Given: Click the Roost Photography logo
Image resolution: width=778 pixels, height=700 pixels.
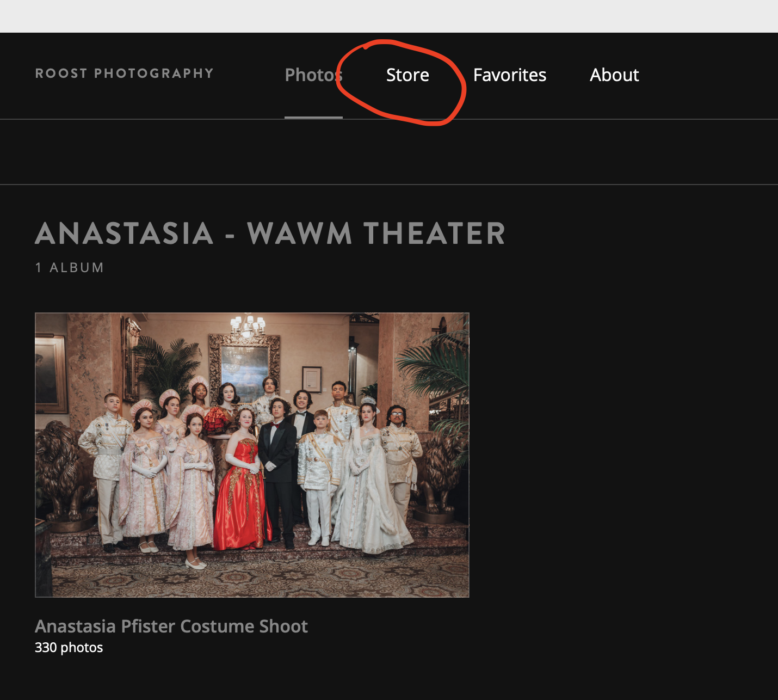Looking at the screenshot, I should 125,73.
